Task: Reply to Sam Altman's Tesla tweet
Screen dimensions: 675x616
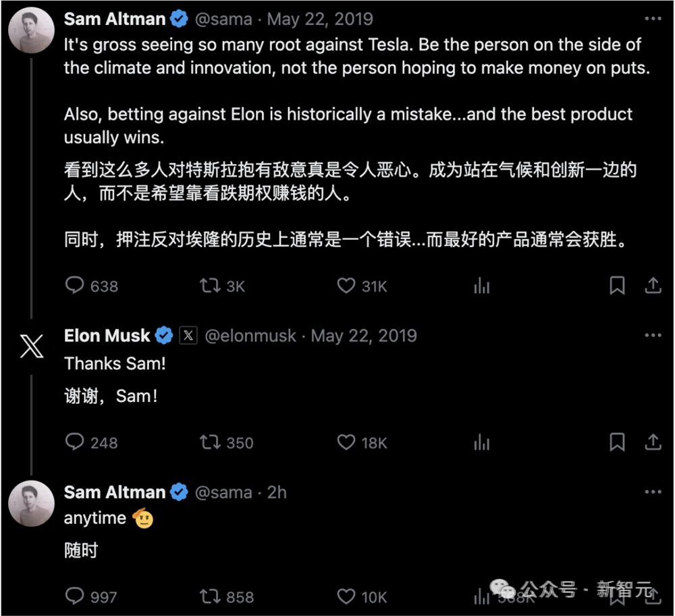Action: 76,286
